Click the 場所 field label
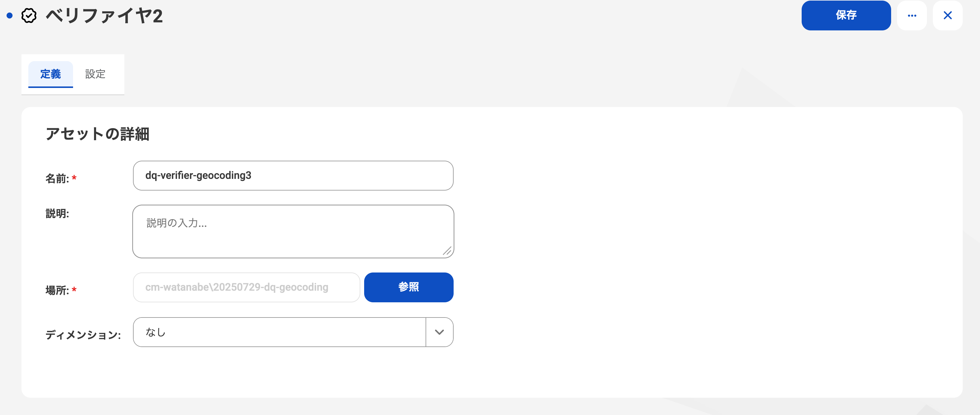Screen dimensions: 980x415 (57, 290)
